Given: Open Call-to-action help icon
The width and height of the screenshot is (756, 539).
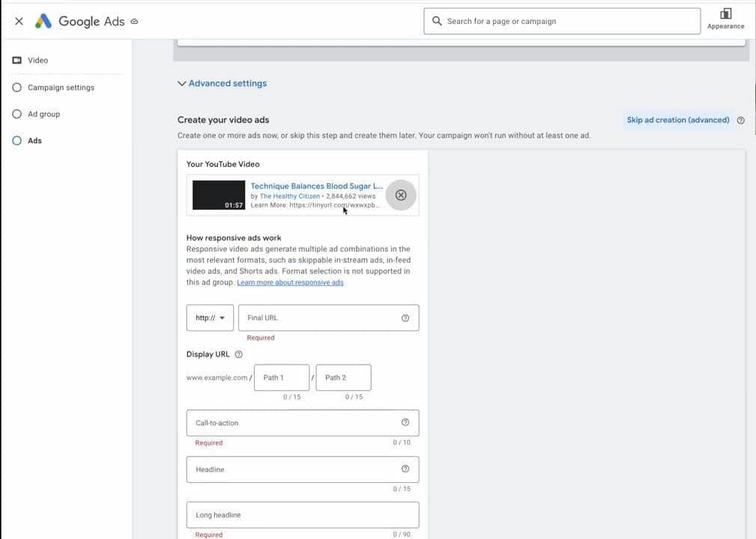Looking at the screenshot, I should 405,422.
